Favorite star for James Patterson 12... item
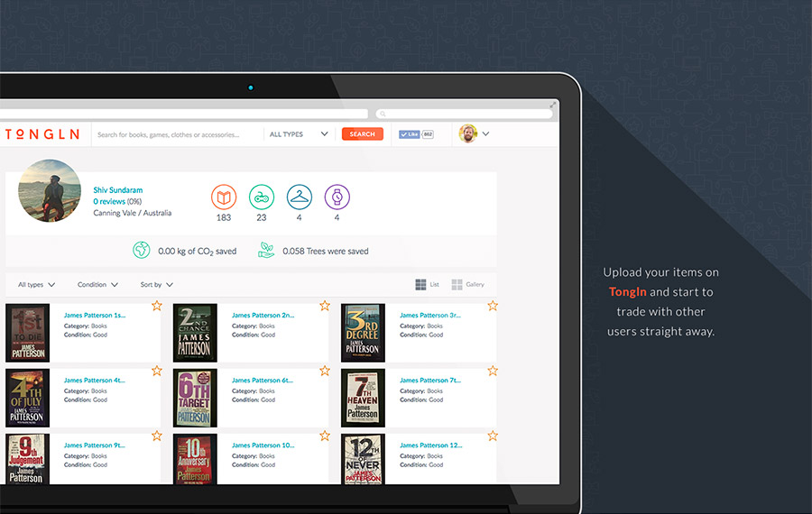 pyautogui.click(x=493, y=436)
